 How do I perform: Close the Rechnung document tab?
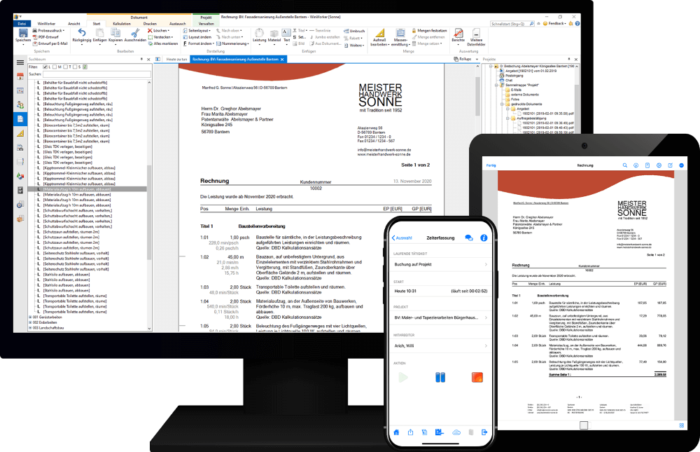click(282, 59)
